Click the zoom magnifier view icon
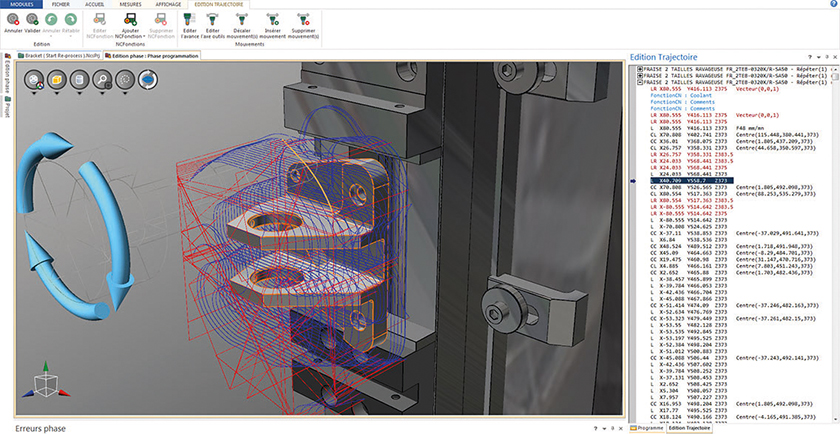 point(101,78)
